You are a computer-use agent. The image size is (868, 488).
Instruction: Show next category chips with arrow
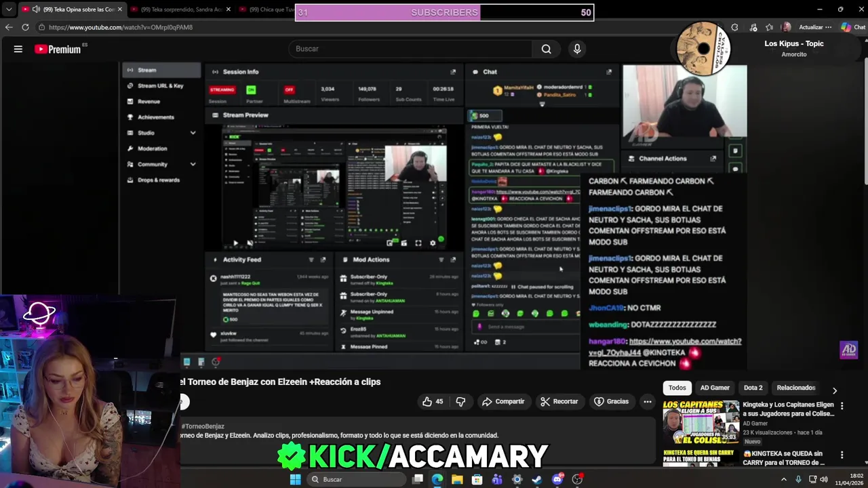(x=835, y=390)
